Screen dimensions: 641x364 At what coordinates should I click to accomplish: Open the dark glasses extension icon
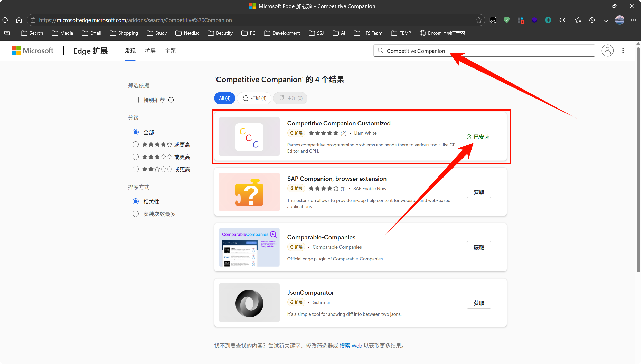coord(493,20)
